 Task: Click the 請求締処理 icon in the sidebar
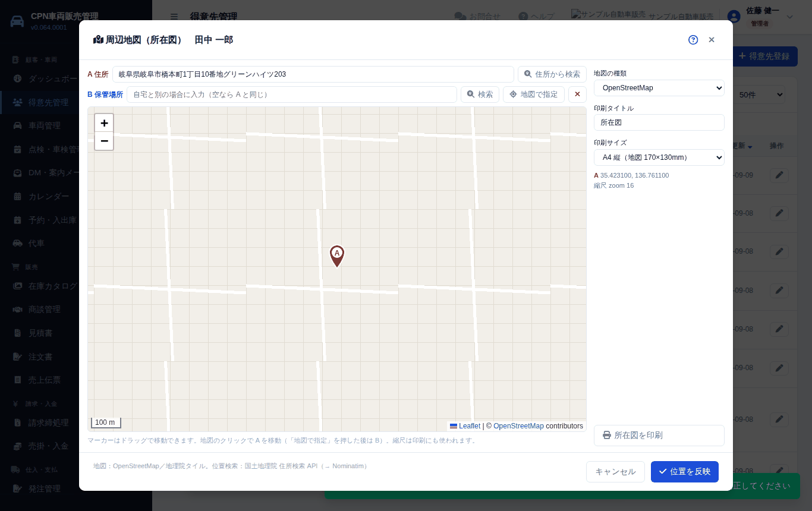(x=17, y=422)
